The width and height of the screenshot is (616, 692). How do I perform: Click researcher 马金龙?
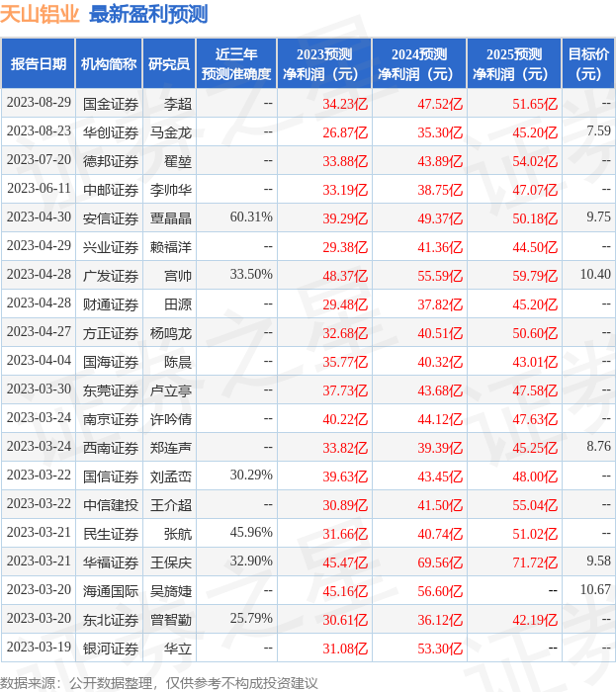(171, 132)
